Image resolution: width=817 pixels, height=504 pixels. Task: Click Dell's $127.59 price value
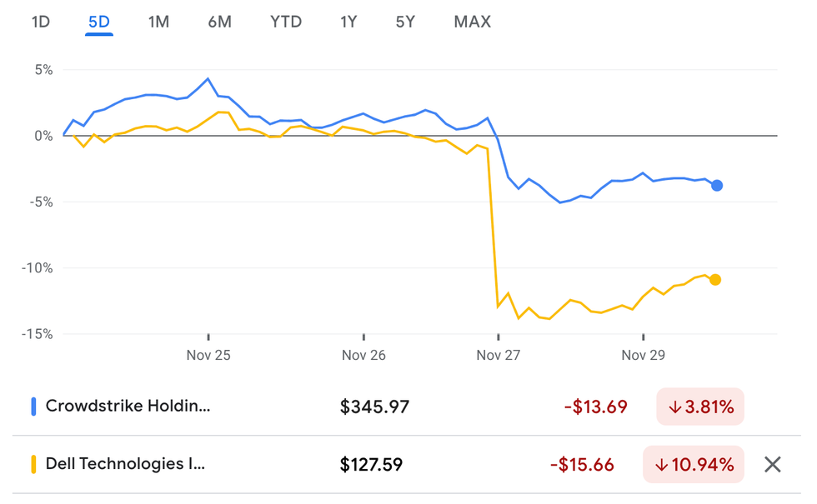click(371, 464)
